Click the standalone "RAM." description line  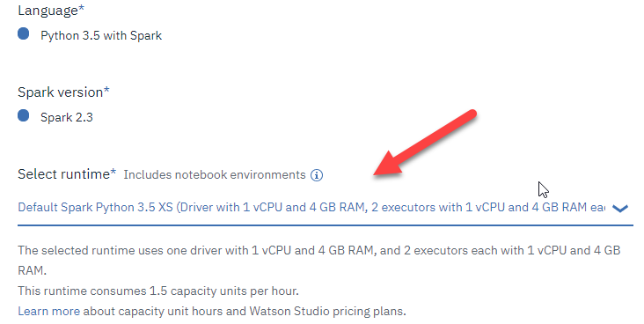33,271
